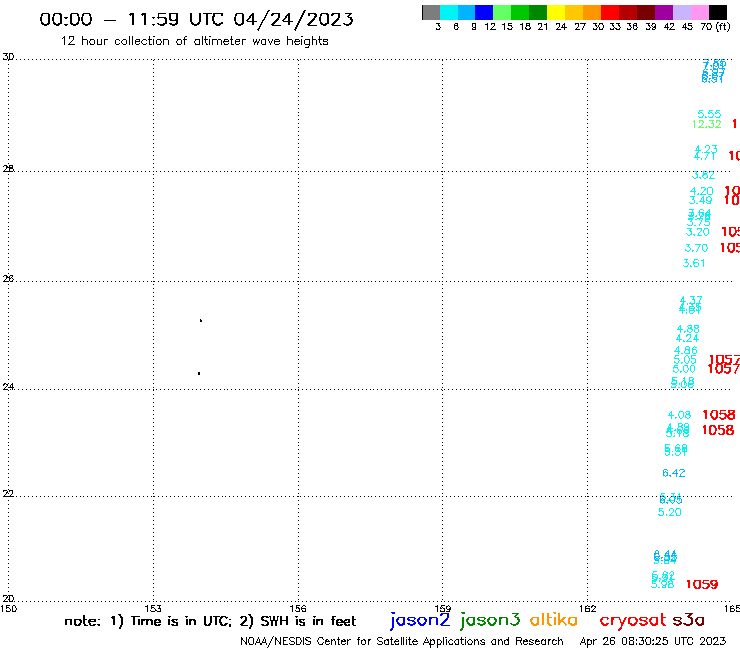Click the red time label '1059'
This screenshot has width=740, height=650.
702,584
